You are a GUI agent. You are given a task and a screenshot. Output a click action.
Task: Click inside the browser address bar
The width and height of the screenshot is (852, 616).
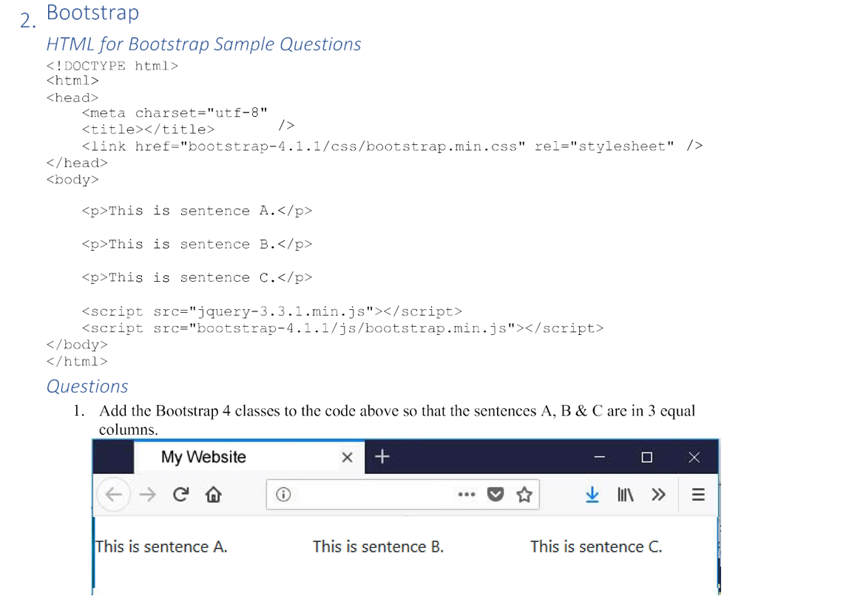point(402,494)
